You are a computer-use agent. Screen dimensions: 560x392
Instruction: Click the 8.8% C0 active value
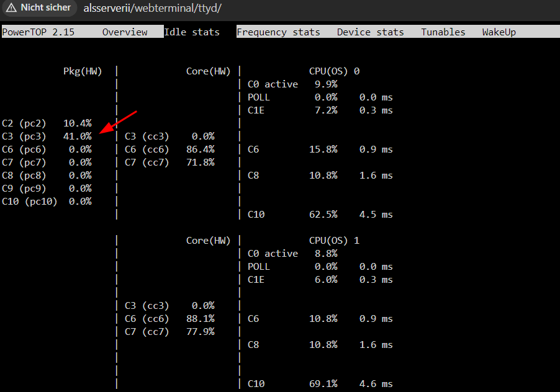[x=326, y=254]
